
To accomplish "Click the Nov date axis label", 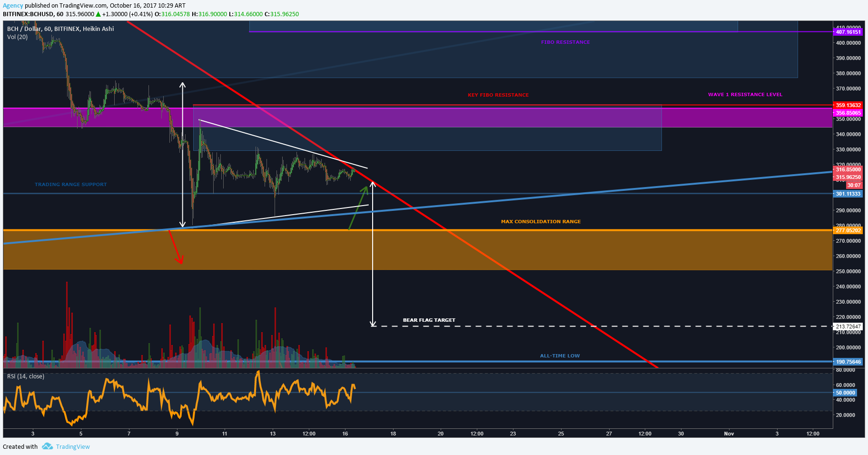I will (x=729, y=434).
